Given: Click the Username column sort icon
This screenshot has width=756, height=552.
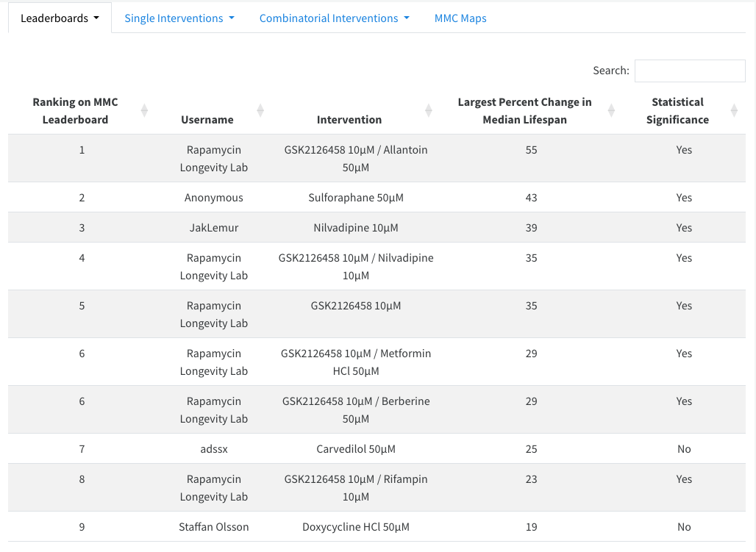Looking at the screenshot, I should click(x=260, y=111).
